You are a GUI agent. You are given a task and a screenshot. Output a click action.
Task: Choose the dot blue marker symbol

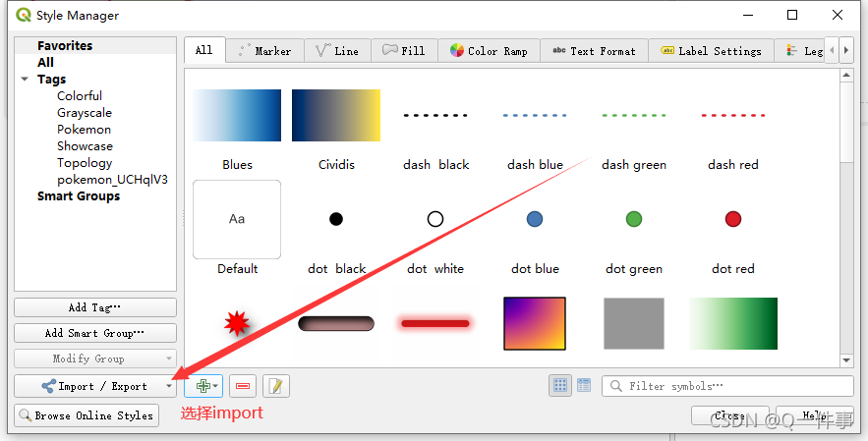click(535, 219)
